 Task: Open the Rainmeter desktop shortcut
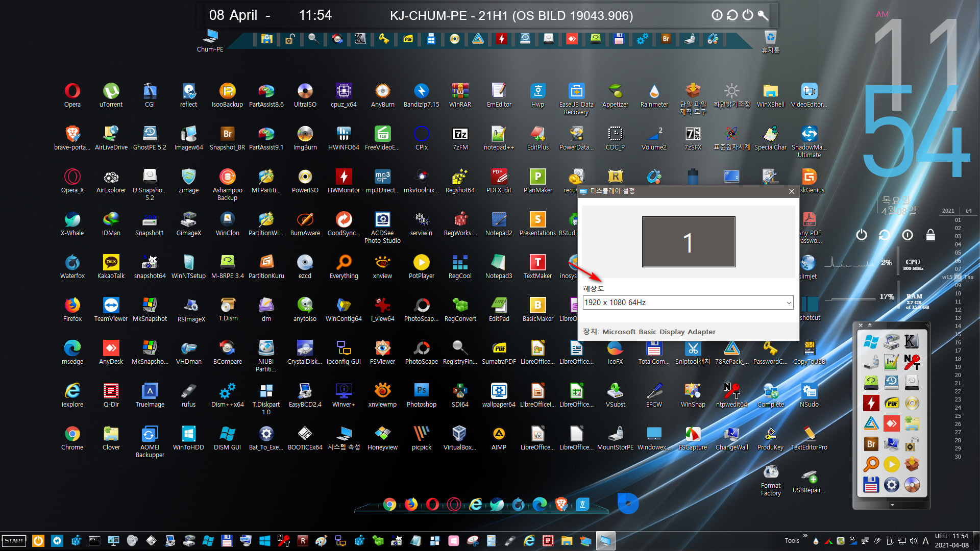pyautogui.click(x=654, y=95)
